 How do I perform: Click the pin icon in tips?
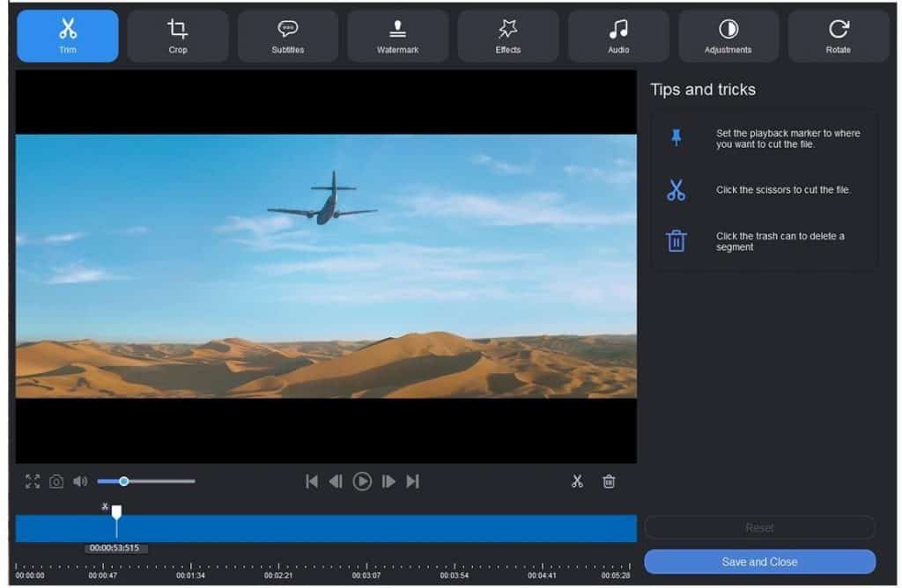click(x=676, y=138)
